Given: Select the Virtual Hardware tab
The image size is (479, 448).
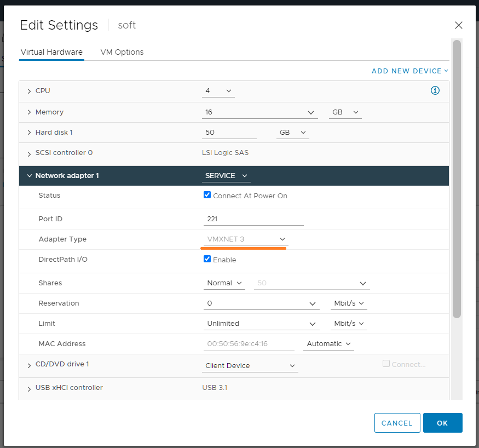Looking at the screenshot, I should [x=51, y=52].
